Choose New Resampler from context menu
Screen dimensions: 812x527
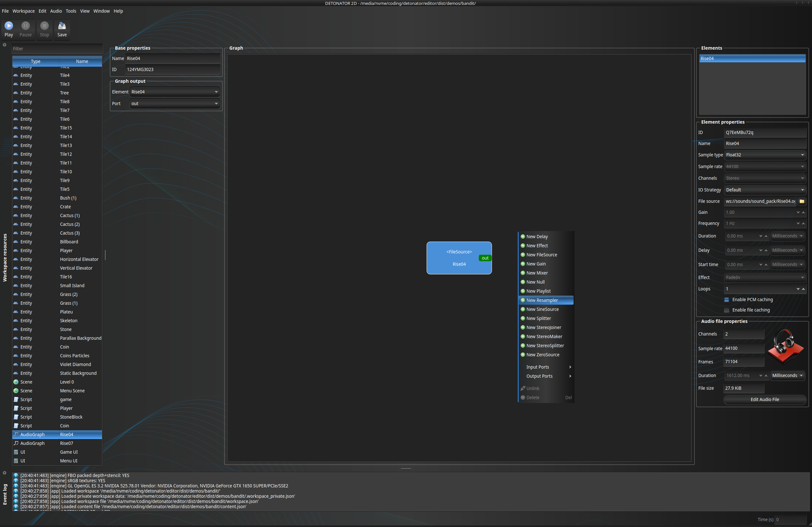click(x=542, y=300)
